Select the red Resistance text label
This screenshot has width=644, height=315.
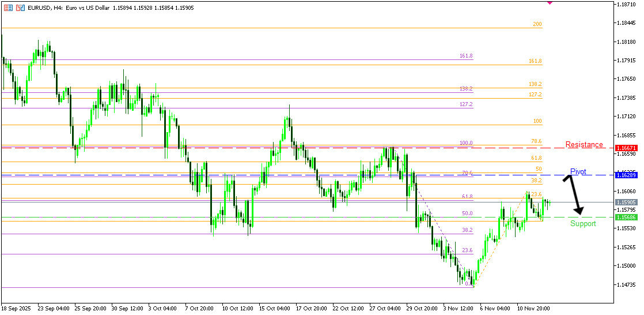[x=584, y=145]
